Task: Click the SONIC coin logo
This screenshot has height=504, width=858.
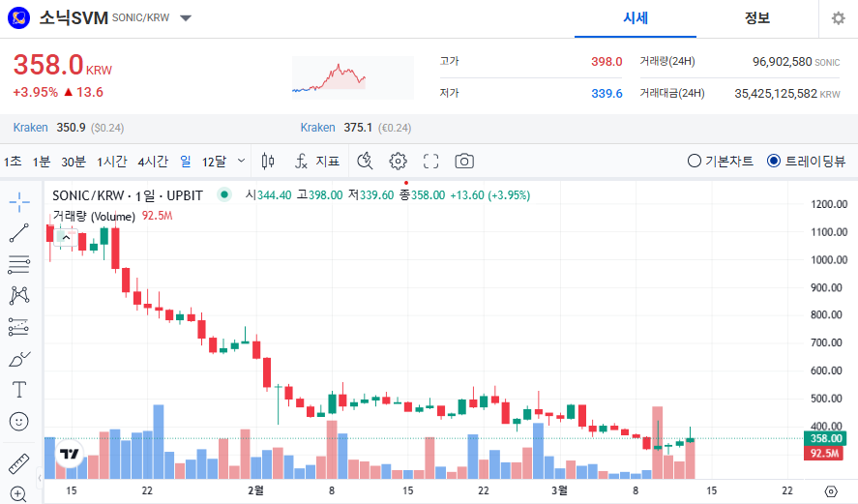Action: pos(18,18)
